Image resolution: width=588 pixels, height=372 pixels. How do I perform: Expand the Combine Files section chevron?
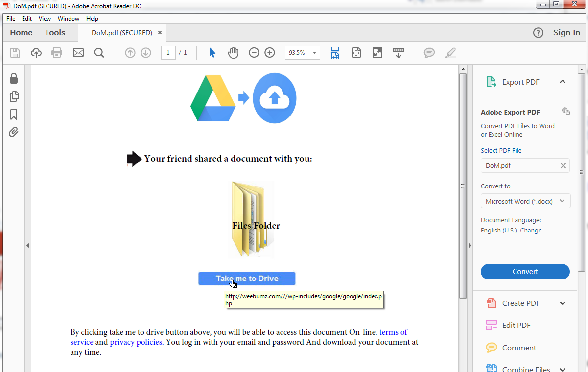[563, 370]
